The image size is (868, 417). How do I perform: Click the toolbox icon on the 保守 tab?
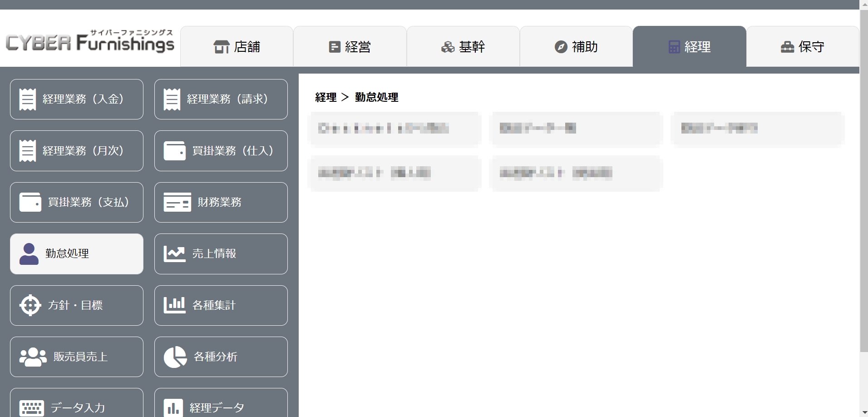click(787, 47)
